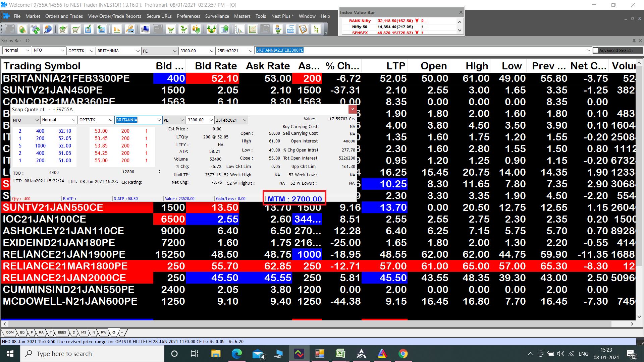This screenshot has height=362, width=644.
Task: Open the calculator notepad toolbar icon
Action: 303,29
